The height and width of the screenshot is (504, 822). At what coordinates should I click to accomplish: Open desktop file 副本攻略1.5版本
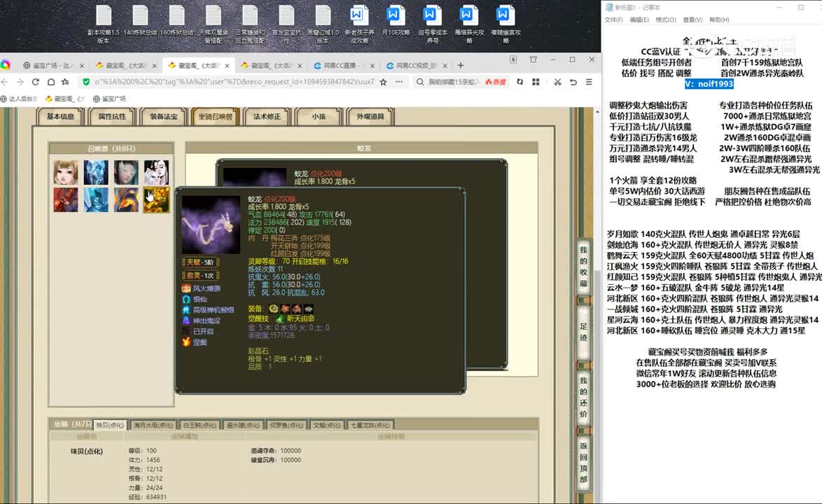tap(103, 24)
